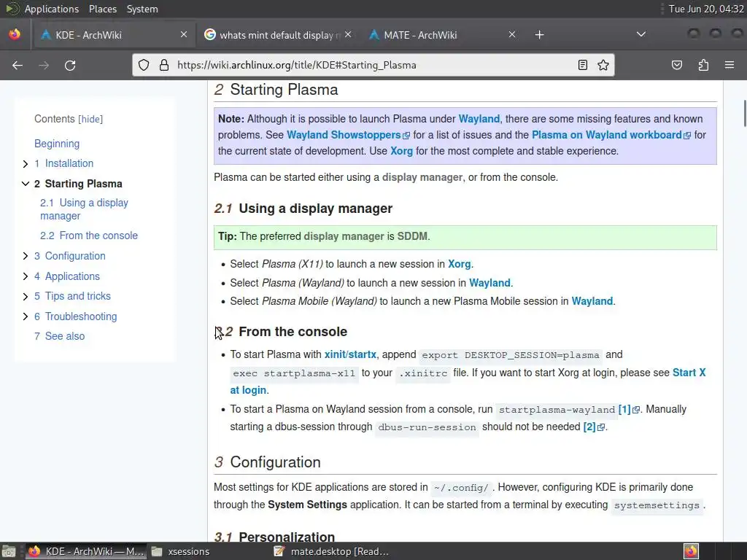Toggle reader view icon in address bar
The height and width of the screenshot is (560, 747).
[583, 65]
